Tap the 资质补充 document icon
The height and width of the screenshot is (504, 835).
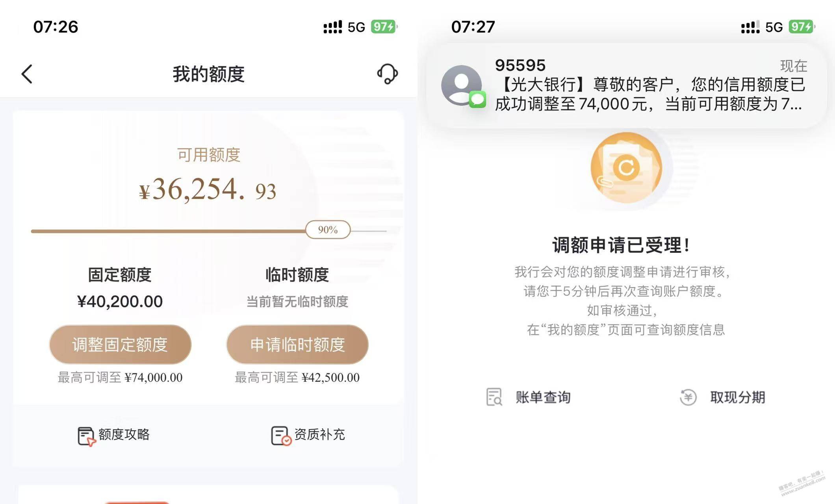coord(281,436)
